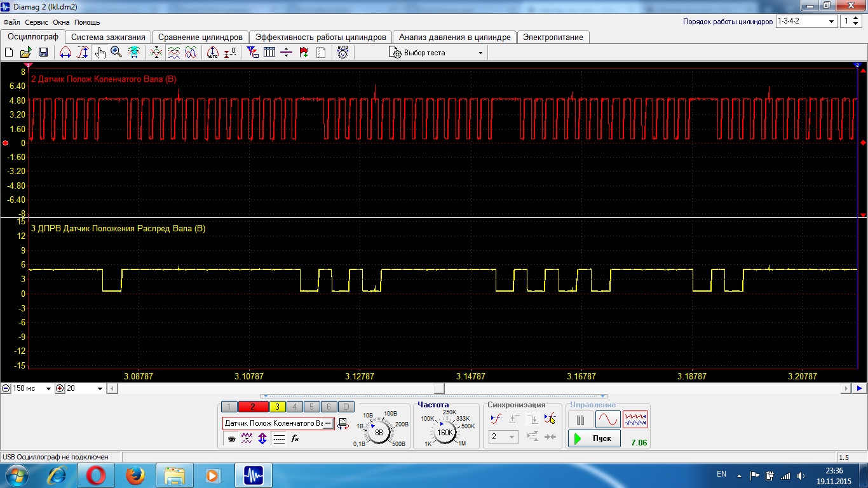Toggle channel visibility eye icon
The width and height of the screenshot is (868, 488).
(231, 438)
